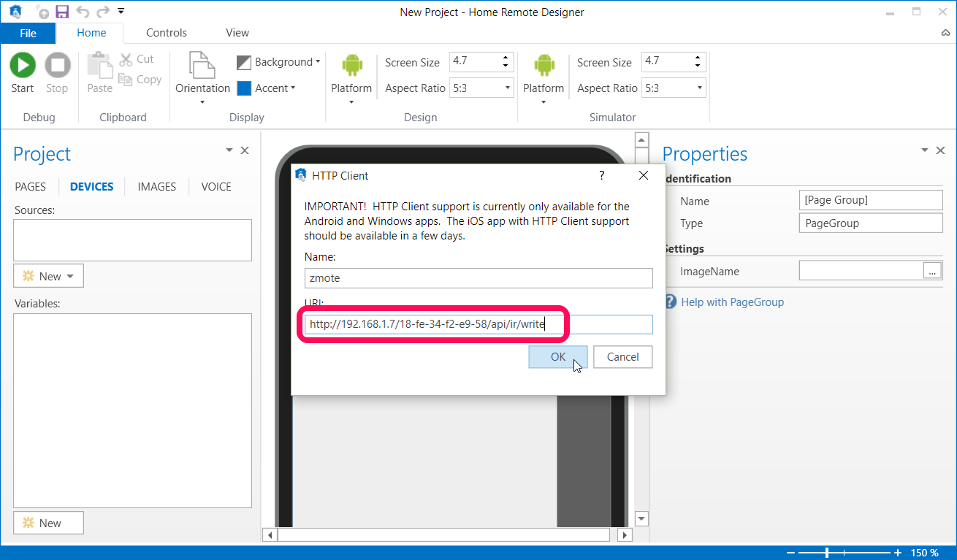Image resolution: width=957 pixels, height=560 pixels.
Task: Start the debug session
Action: (23, 74)
